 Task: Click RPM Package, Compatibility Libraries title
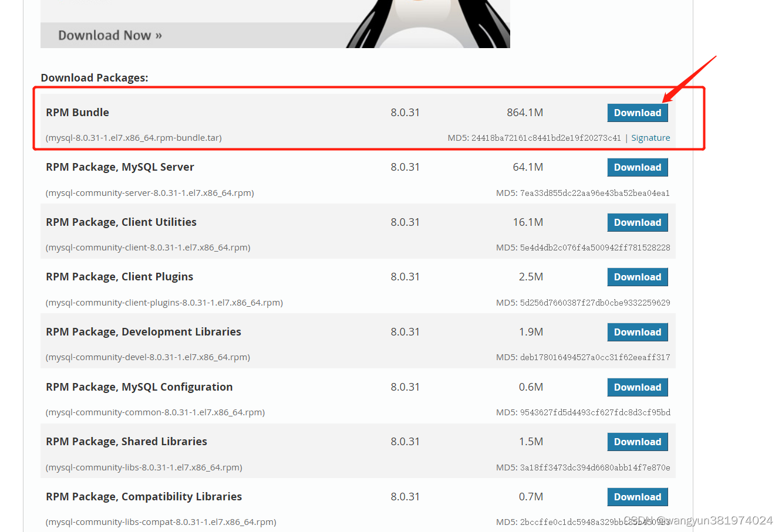pos(144,497)
